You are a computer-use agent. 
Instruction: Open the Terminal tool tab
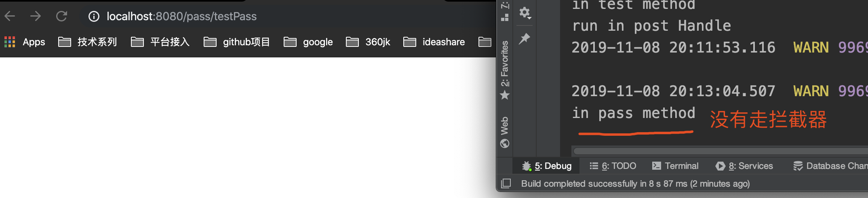[x=675, y=166]
